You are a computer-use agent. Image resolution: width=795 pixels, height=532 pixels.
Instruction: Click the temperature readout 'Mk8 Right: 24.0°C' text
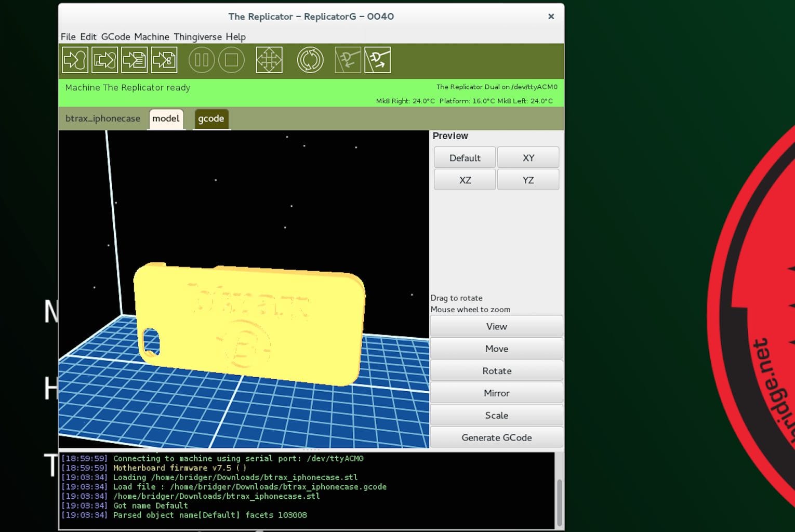click(x=405, y=101)
